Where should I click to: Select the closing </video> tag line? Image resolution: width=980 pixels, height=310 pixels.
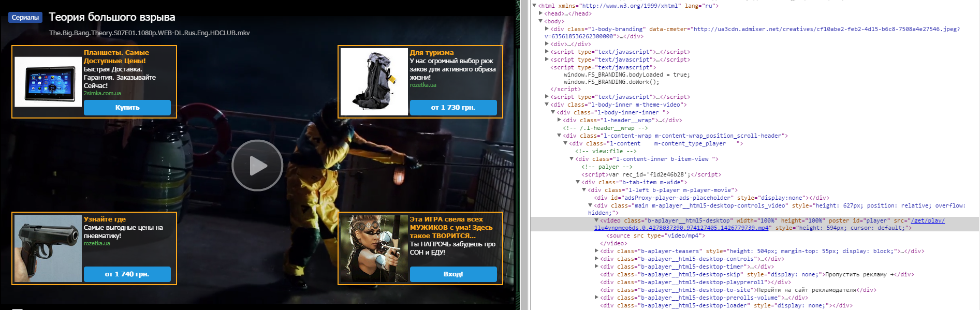(x=613, y=243)
